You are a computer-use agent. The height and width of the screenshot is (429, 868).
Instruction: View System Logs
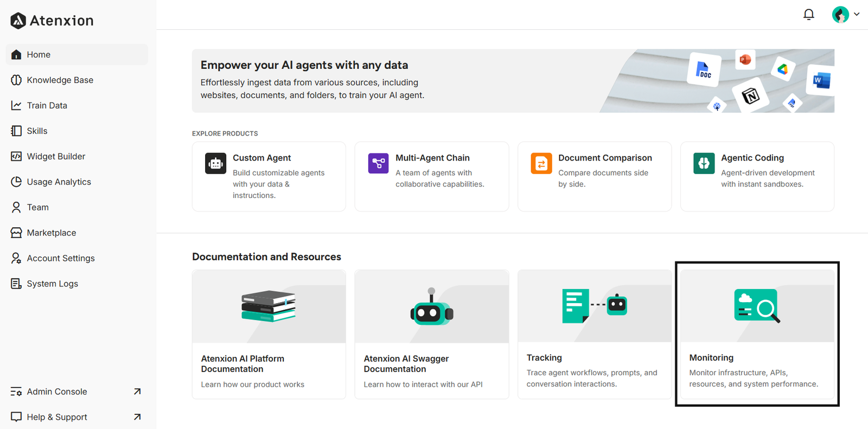(x=76, y=284)
